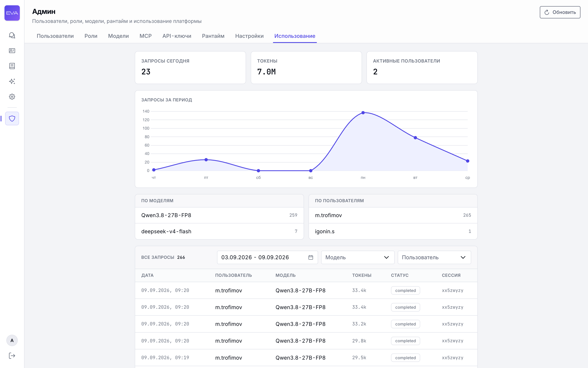Open the user avatar 'A'
Image resolution: width=588 pixels, height=368 pixels.
tap(12, 340)
